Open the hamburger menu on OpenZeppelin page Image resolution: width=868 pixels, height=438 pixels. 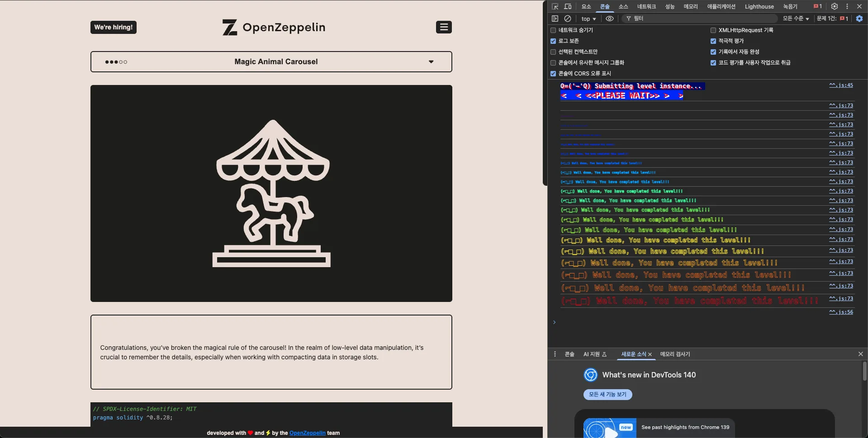(x=444, y=27)
